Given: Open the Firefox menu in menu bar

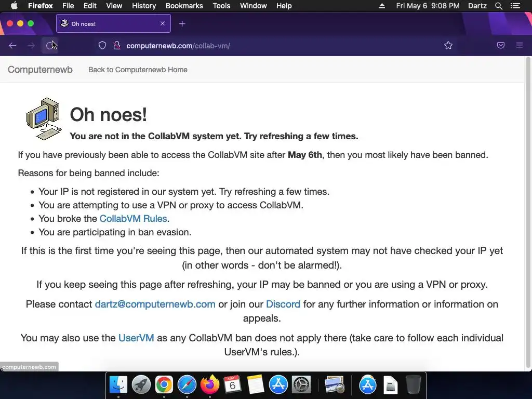Looking at the screenshot, I should click(x=41, y=6).
